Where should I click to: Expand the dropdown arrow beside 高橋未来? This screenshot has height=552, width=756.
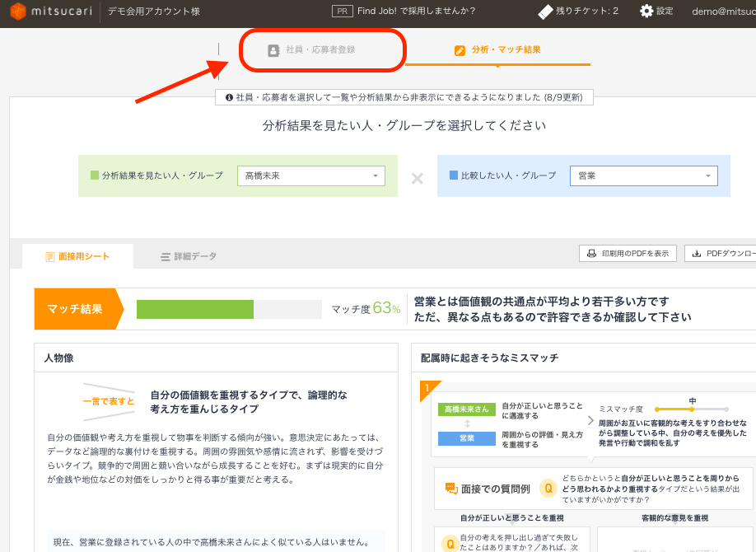pos(377,175)
